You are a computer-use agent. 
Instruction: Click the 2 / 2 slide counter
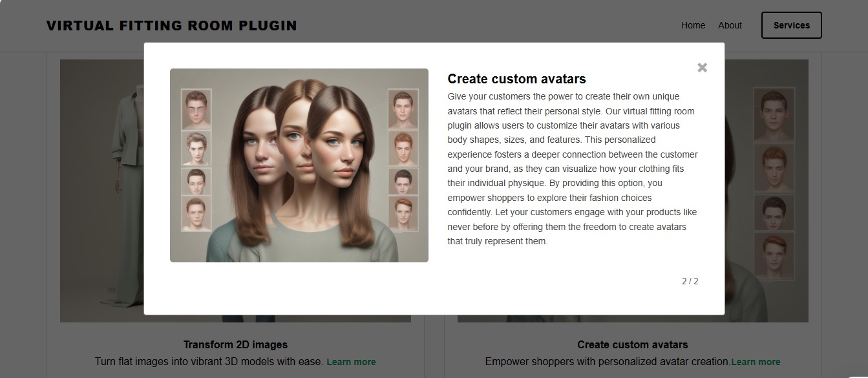690,281
